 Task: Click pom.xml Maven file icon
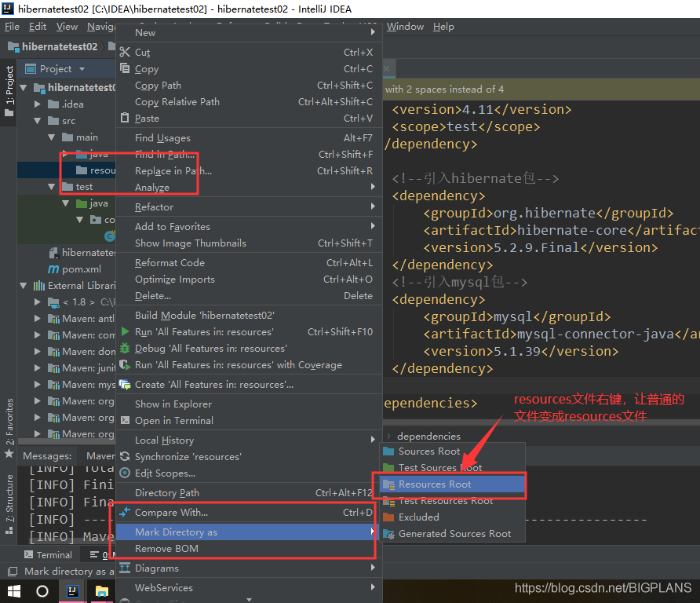53,269
